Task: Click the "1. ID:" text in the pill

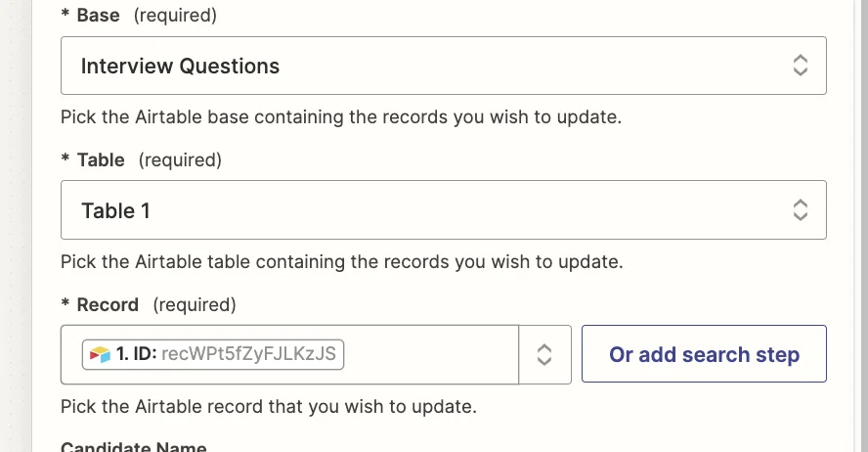Action: coord(138,354)
